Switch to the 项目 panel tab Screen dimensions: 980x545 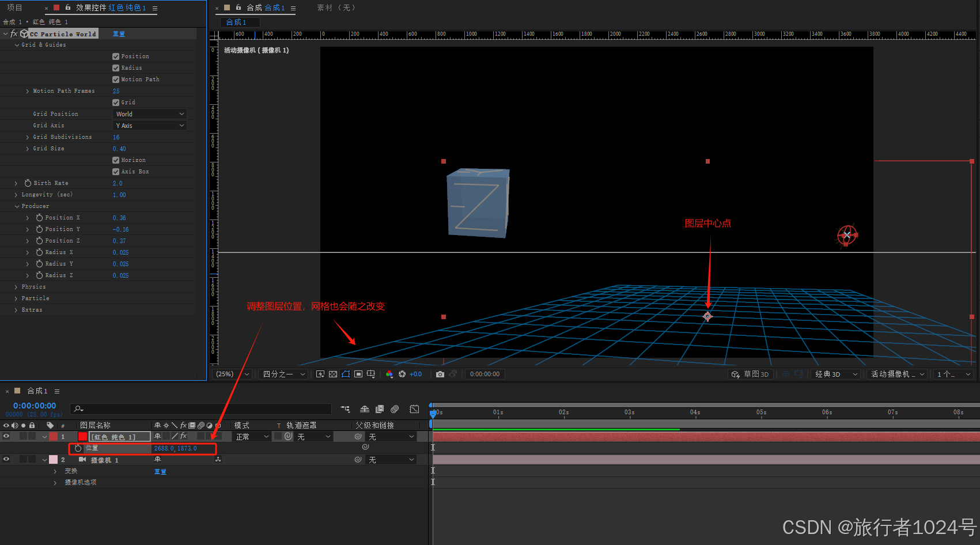(14, 7)
